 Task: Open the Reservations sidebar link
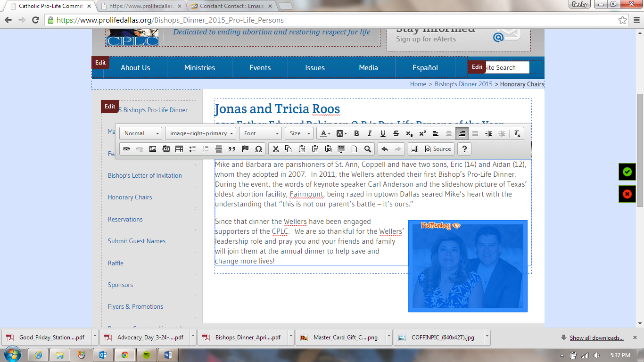pyautogui.click(x=125, y=219)
